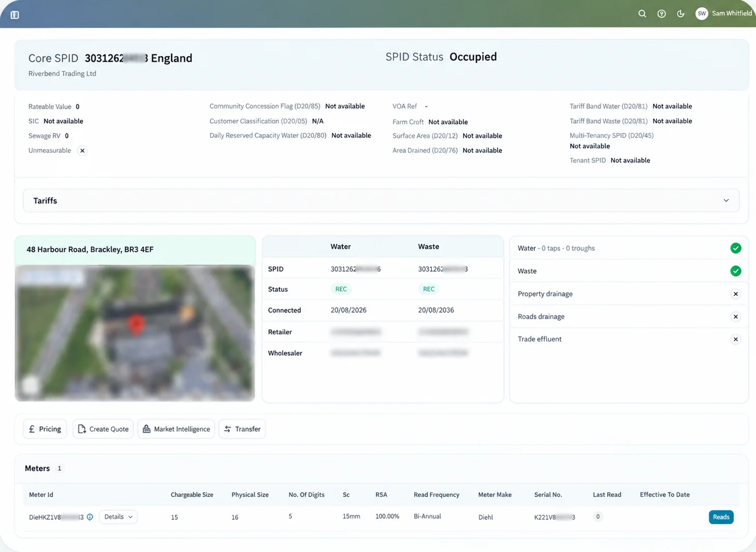This screenshot has width=756, height=552.
Task: Click Waste connected date 20/08/2036
Action: coord(436,310)
